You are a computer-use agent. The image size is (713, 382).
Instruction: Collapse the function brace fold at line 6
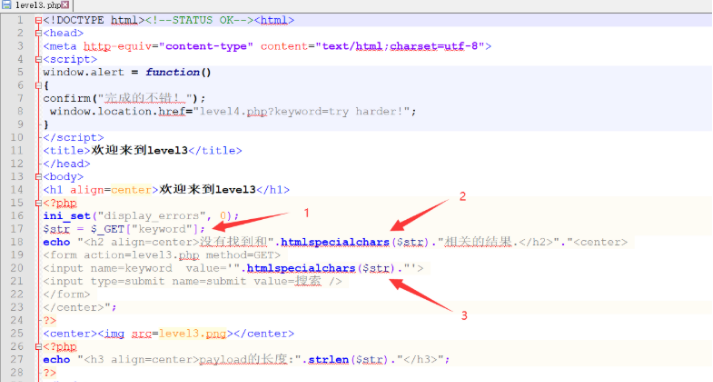click(38, 85)
